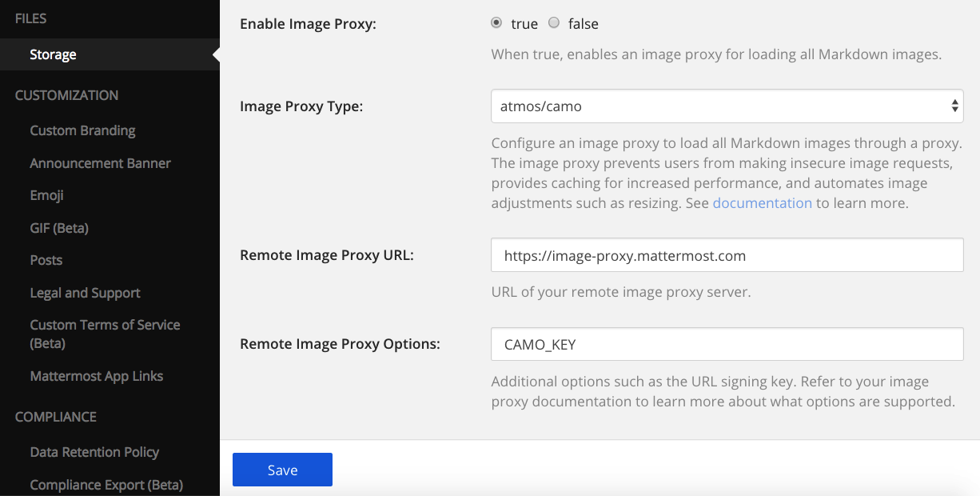Click the Remote Image Proxy URL field
This screenshot has height=496, width=980.
pyautogui.click(x=726, y=254)
